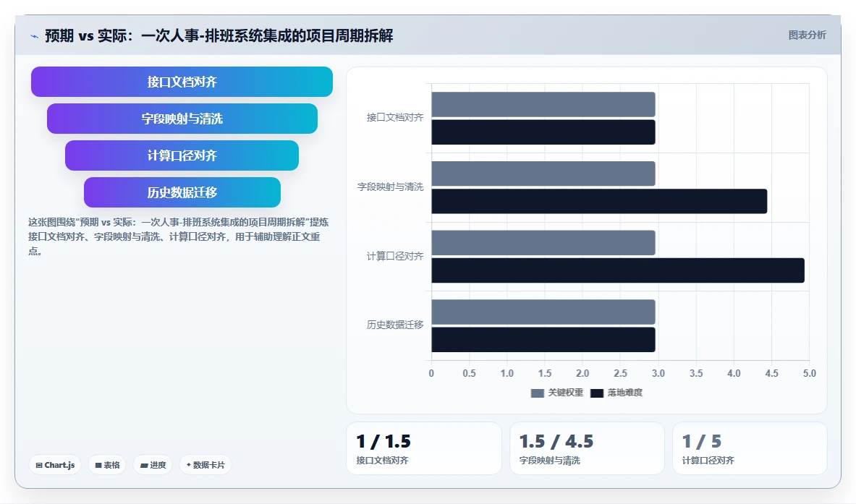
Task: Click the gray bar for 计算口径对齐
Action: [543, 243]
